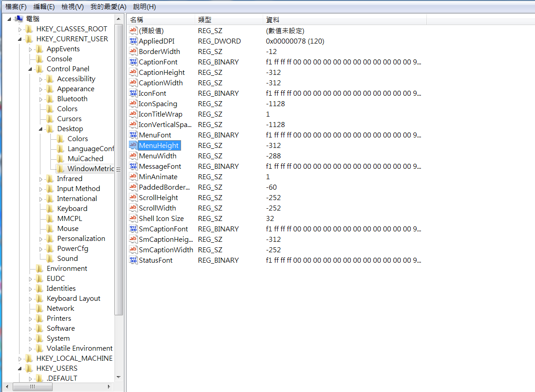Expand the Accessibility key node

coord(41,79)
